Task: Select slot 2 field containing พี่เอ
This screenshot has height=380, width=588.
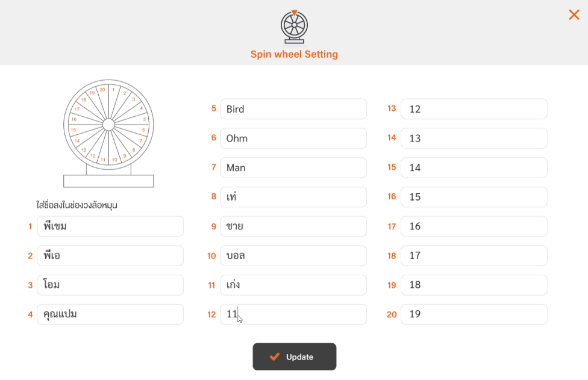Action: (110, 255)
